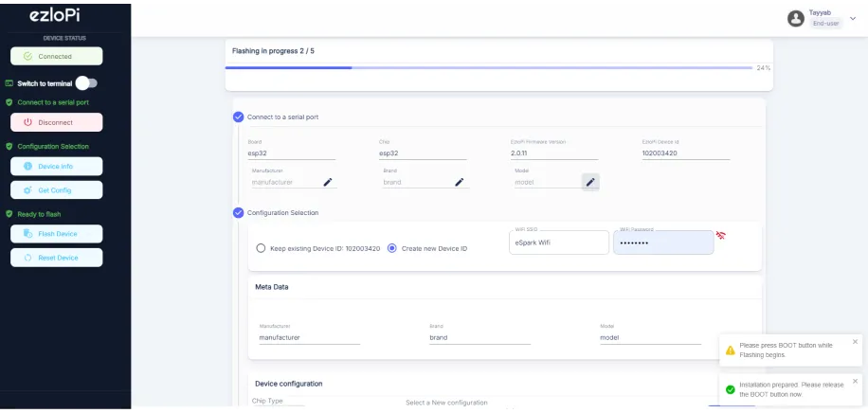Click the yellow warning triangle icon
The width and height of the screenshot is (868, 413).
(x=731, y=350)
